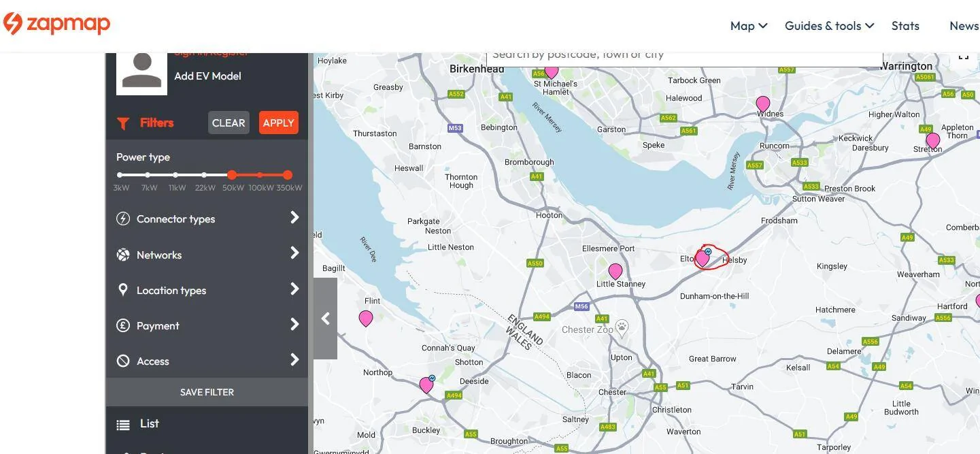Select the charger pin at Widnes
Image resolution: width=980 pixels, height=454 pixels.
click(x=763, y=104)
